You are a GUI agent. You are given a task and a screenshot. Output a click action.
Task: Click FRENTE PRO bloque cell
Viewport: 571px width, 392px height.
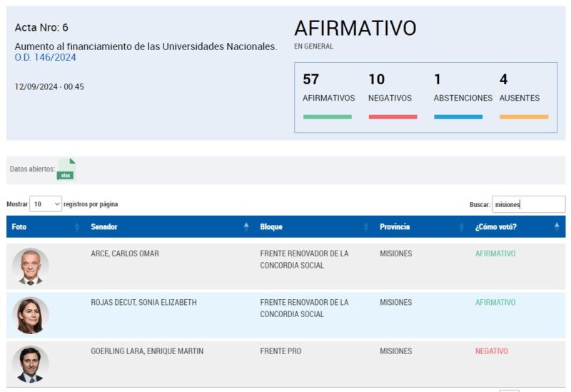(281, 351)
